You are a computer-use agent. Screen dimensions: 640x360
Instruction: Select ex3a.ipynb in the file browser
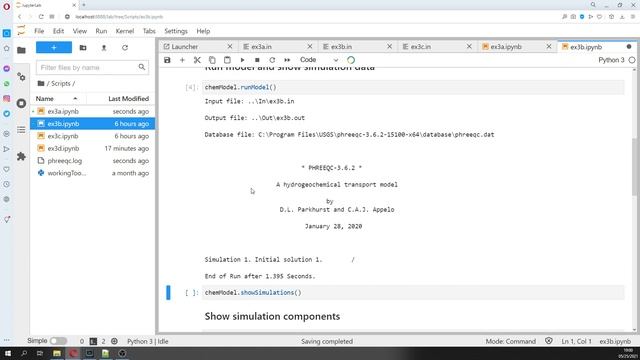click(x=92, y=111)
